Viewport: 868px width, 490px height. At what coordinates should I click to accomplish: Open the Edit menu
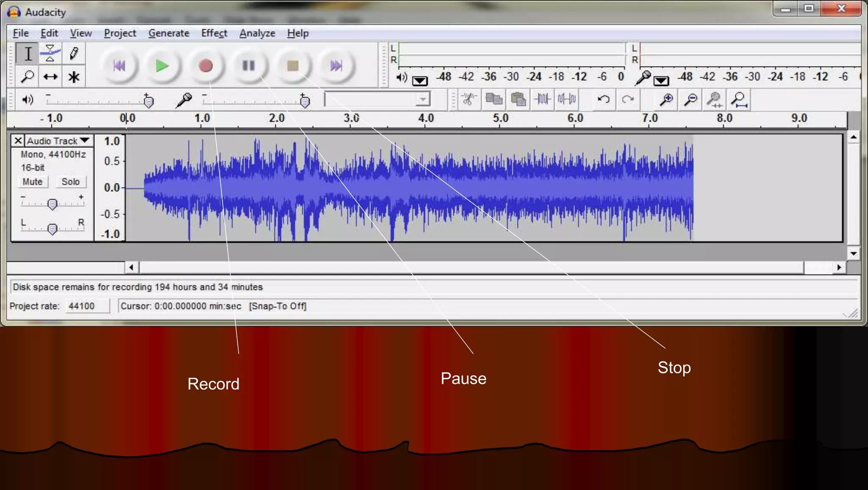49,33
